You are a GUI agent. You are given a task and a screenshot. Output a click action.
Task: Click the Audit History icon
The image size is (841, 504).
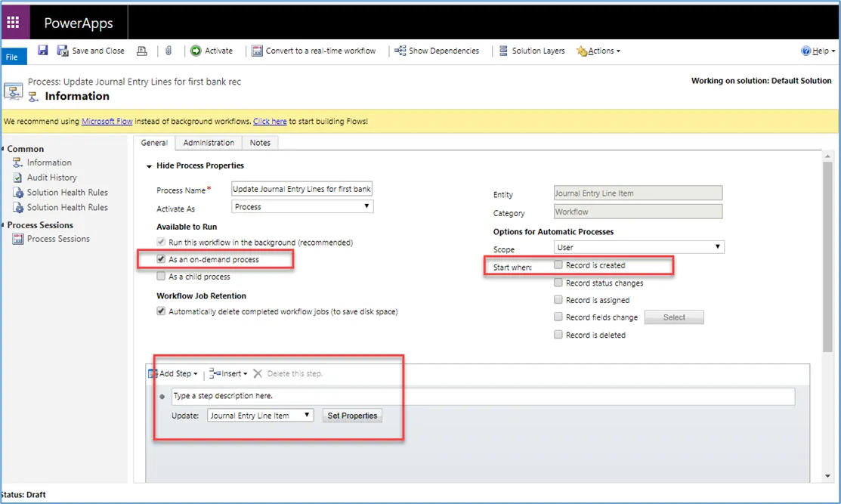17,178
